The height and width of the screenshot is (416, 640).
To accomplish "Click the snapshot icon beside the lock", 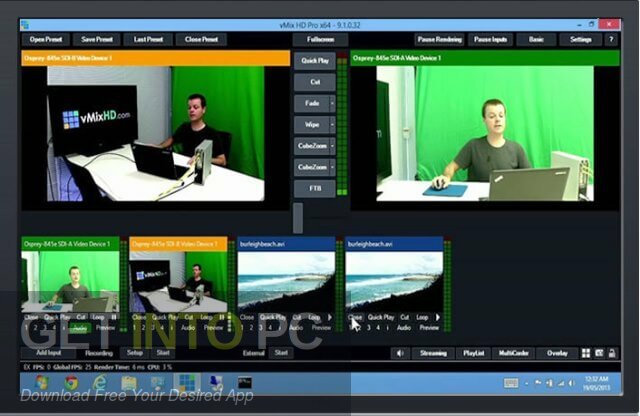I will click(599, 354).
